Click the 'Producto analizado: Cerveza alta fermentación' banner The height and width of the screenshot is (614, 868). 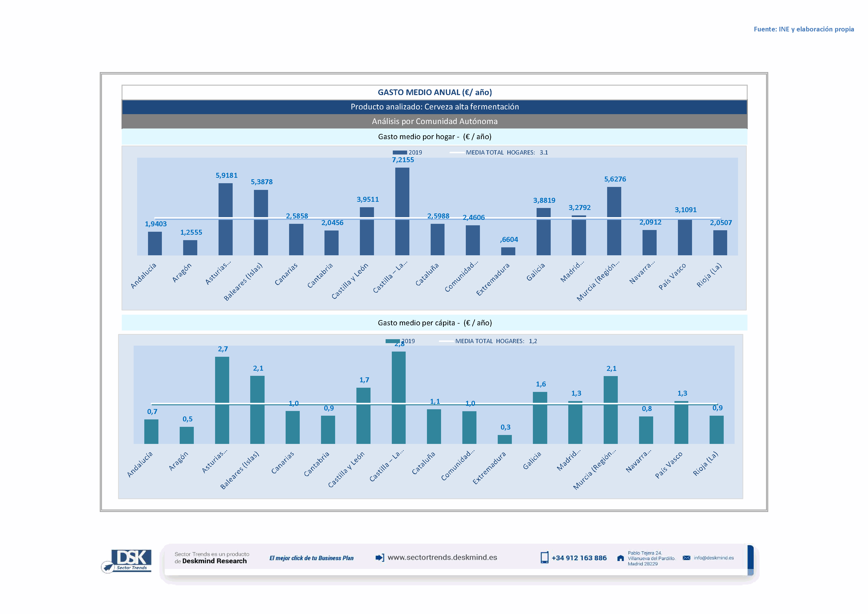click(434, 107)
